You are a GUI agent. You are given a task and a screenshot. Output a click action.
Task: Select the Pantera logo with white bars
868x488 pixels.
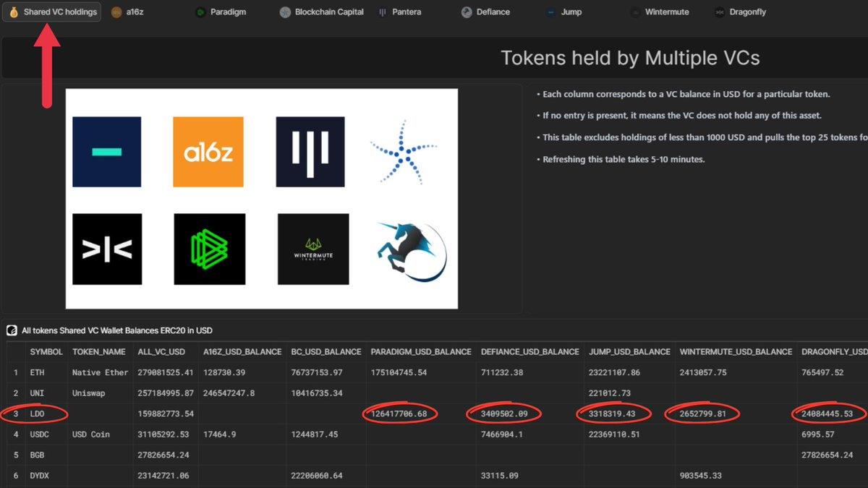tap(310, 152)
